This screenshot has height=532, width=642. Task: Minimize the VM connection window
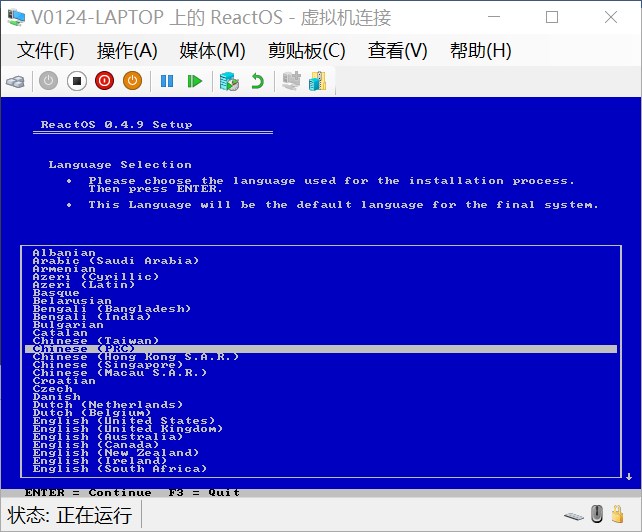(x=494, y=17)
